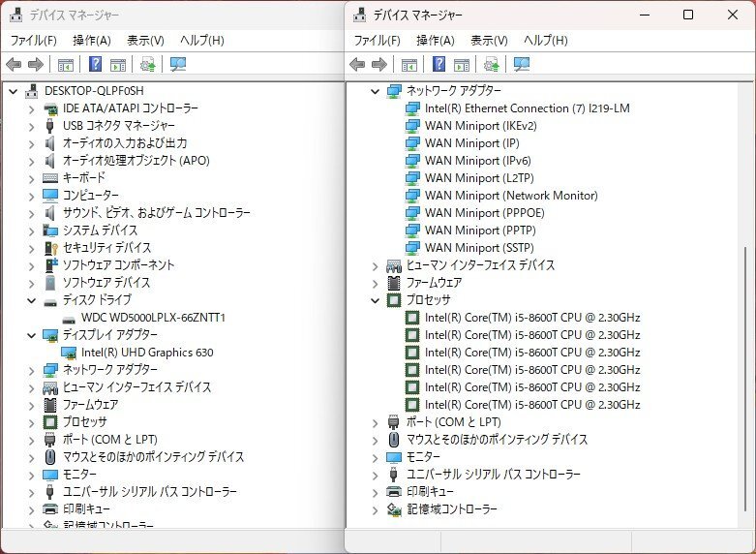Viewport: 756px width, 554px height.
Task: Open 表示(V) menu in left window
Action: 145,41
